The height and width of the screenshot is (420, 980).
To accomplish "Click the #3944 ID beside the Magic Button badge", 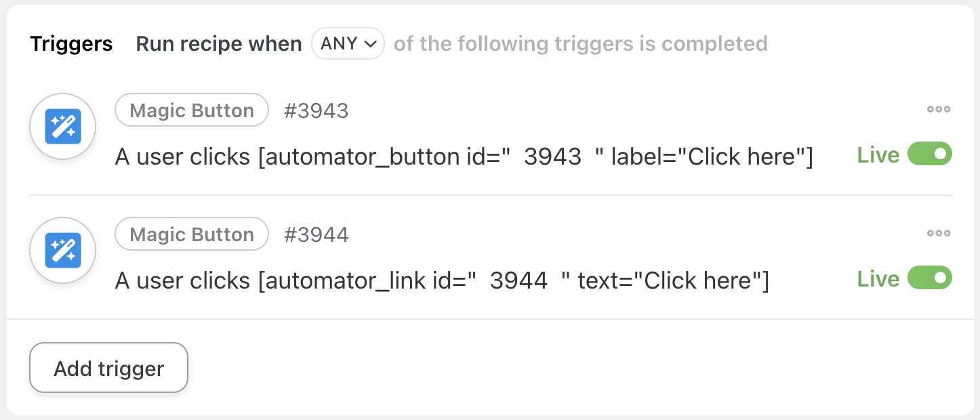I will click(x=316, y=235).
